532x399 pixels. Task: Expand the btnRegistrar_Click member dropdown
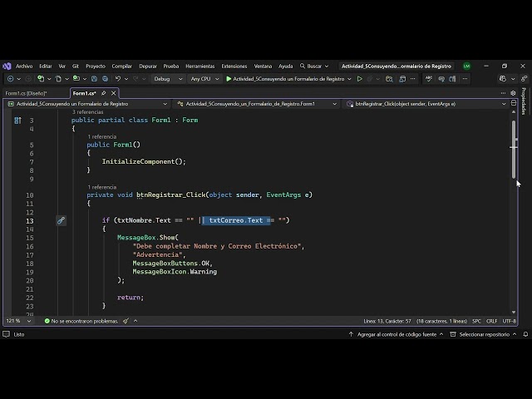coord(504,104)
